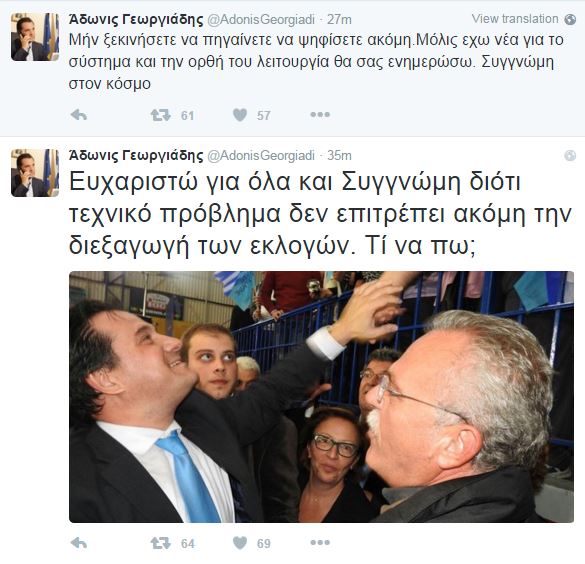
Task: Click the 27m timestamp
Action: (339, 19)
